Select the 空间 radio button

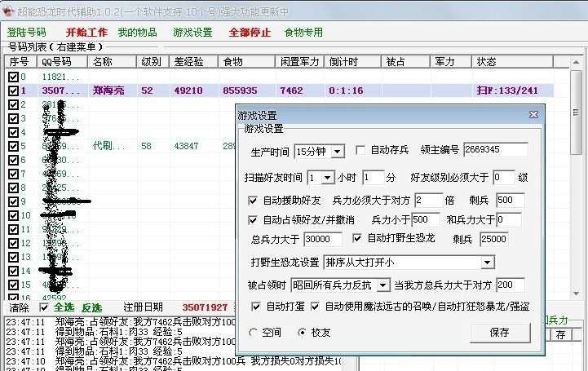(x=253, y=333)
